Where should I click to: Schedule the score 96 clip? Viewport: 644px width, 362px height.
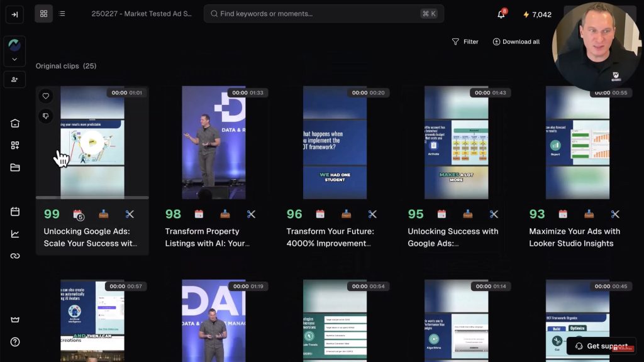coord(320,214)
